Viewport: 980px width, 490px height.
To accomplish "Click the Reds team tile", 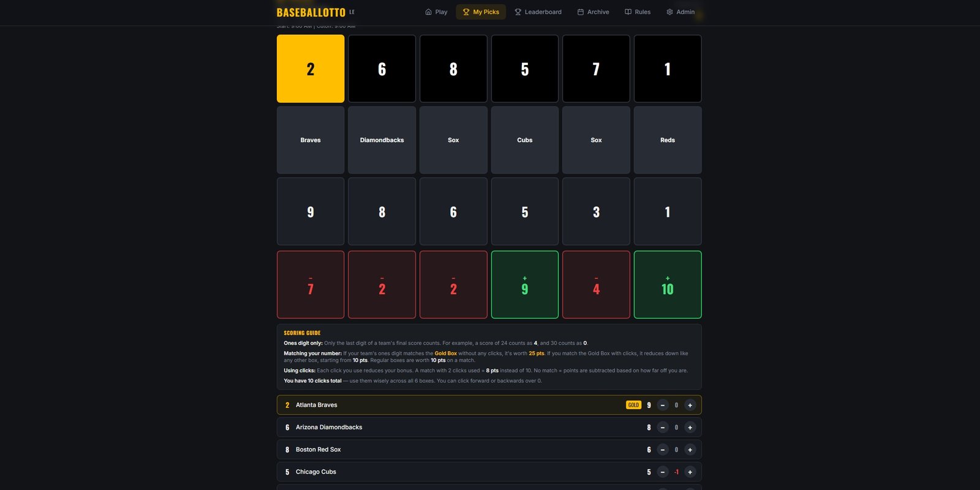I will pos(668,140).
